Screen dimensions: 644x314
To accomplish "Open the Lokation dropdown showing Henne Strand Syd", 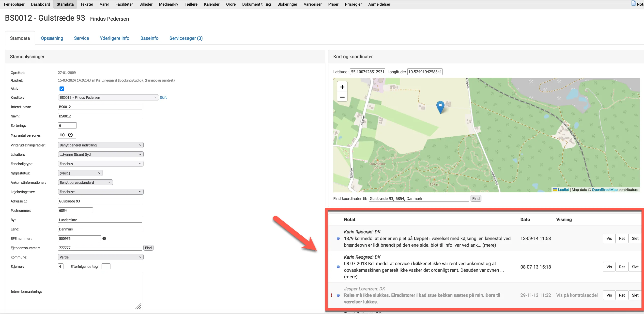I will (101, 154).
